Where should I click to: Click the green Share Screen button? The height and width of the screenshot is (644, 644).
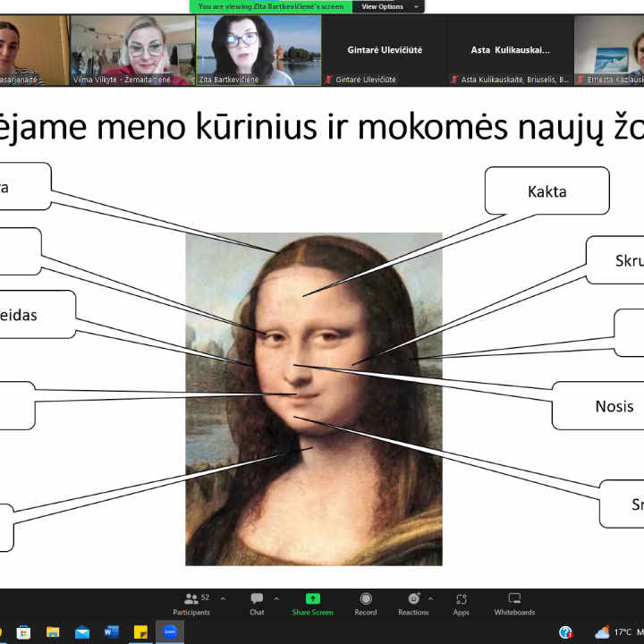click(312, 604)
